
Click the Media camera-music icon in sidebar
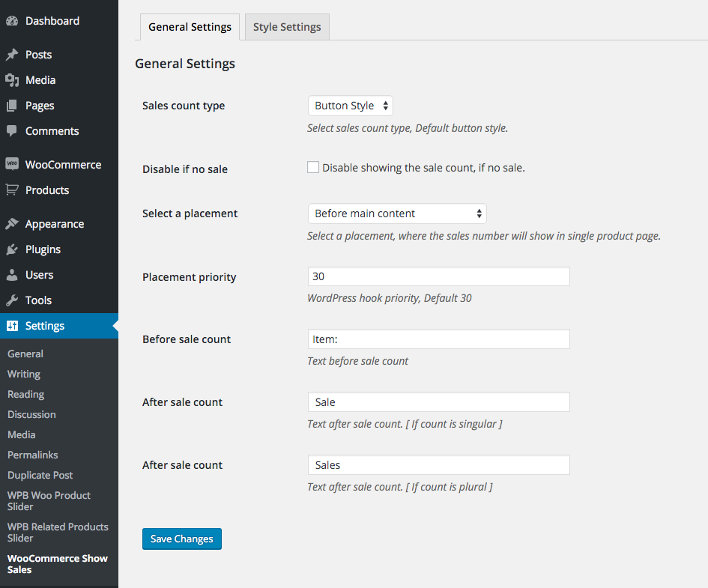click(x=12, y=80)
